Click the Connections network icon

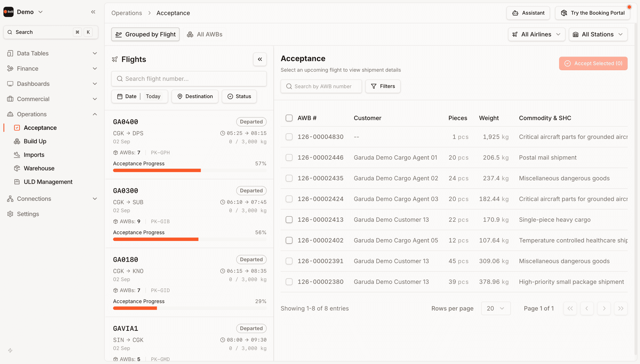point(10,199)
